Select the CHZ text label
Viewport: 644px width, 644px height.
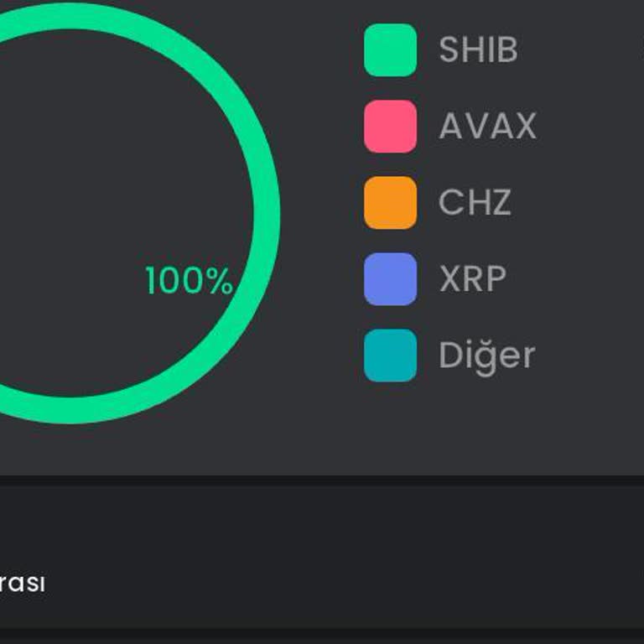(x=475, y=203)
